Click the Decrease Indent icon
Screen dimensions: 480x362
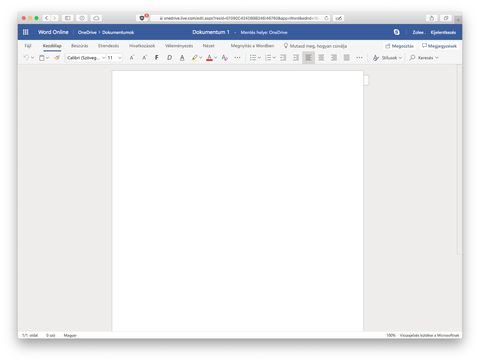click(x=283, y=58)
